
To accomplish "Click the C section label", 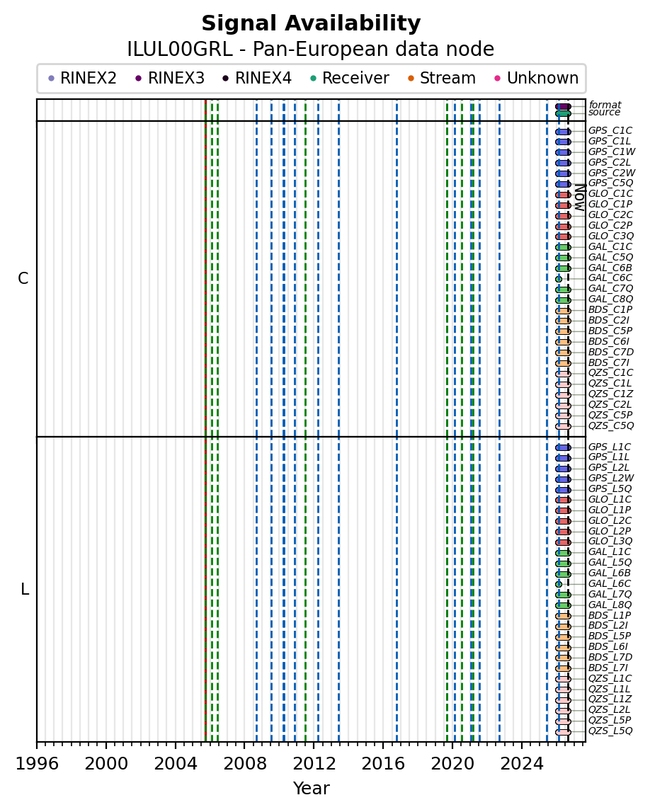I will click(x=23, y=279).
